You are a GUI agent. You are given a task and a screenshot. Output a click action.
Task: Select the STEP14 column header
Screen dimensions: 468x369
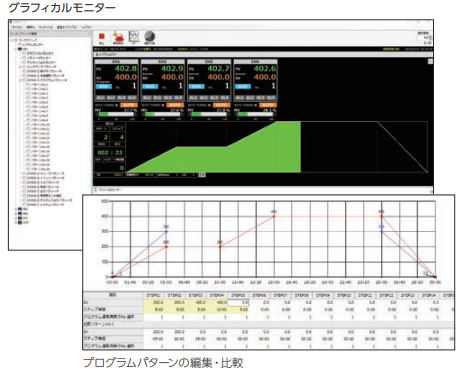pos(428,295)
